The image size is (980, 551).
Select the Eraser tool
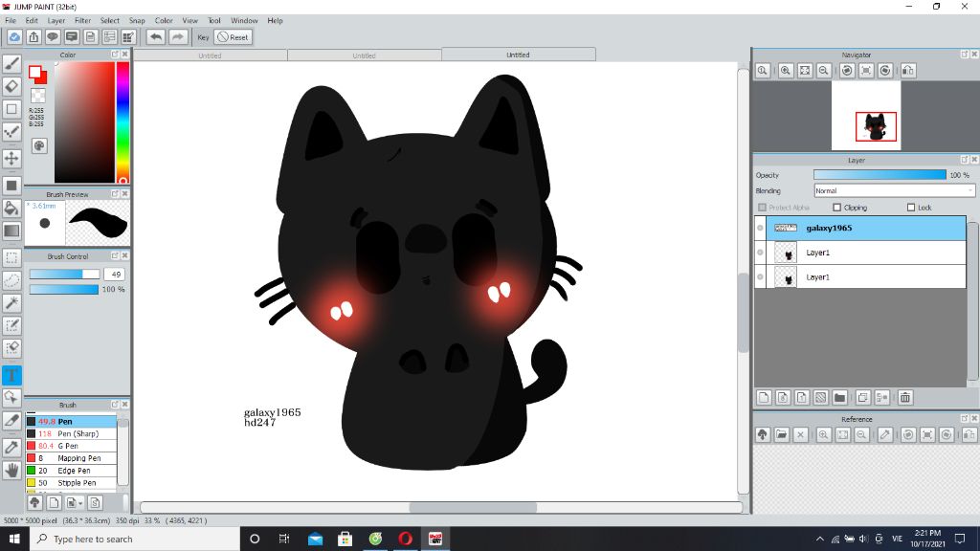[x=11, y=86]
